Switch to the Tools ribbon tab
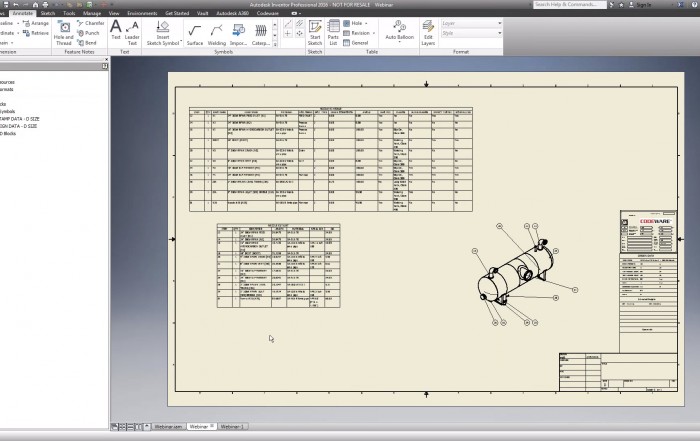Screen dimensions: 700x441 click(69, 13)
